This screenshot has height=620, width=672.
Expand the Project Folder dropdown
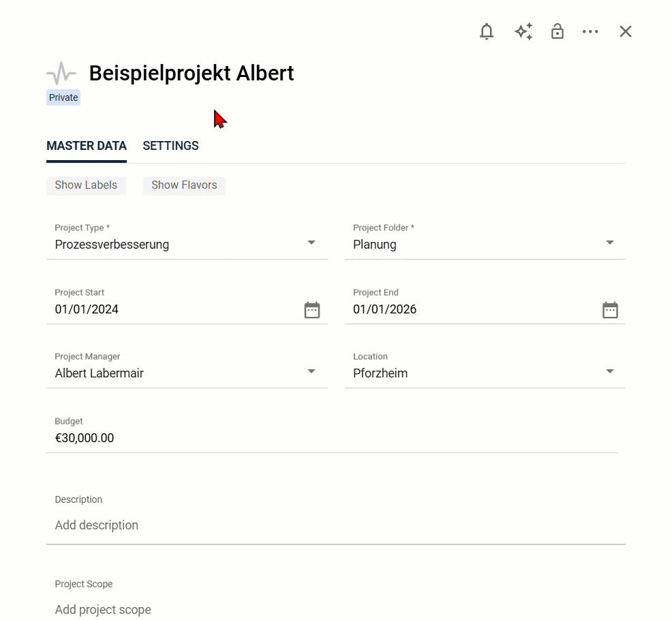point(609,243)
